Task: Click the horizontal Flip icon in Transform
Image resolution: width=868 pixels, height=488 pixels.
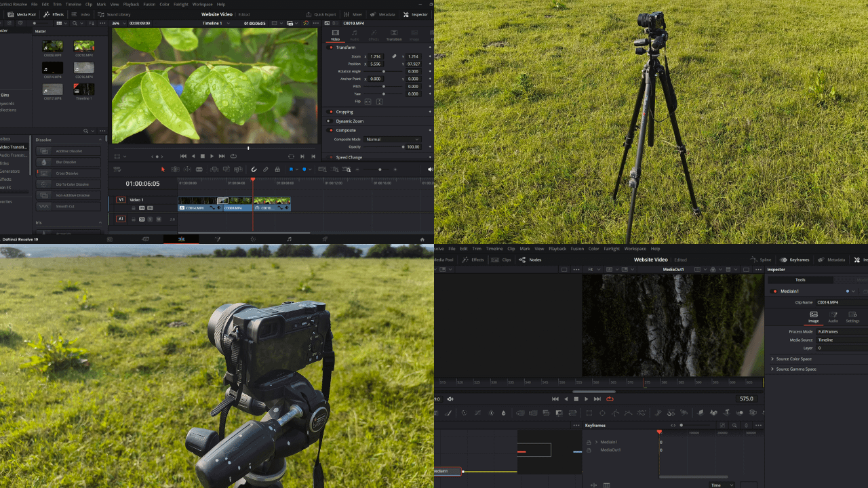Action: (x=368, y=102)
